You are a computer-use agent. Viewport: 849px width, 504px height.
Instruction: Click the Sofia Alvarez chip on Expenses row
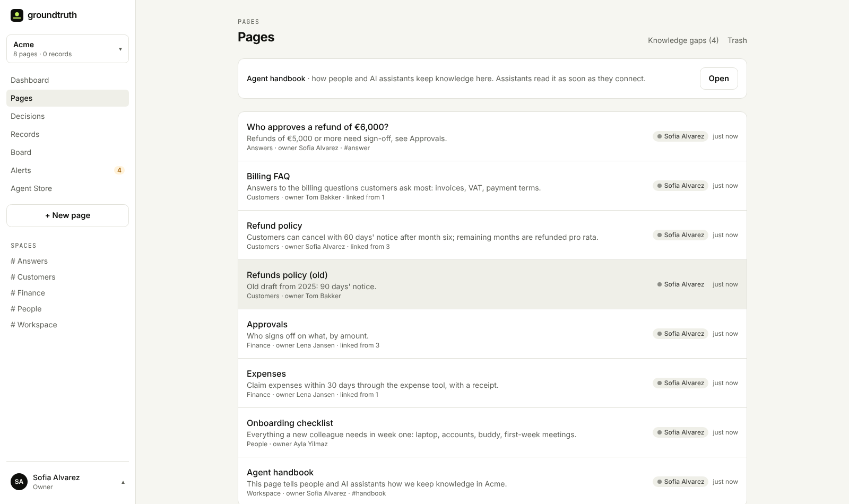click(680, 383)
